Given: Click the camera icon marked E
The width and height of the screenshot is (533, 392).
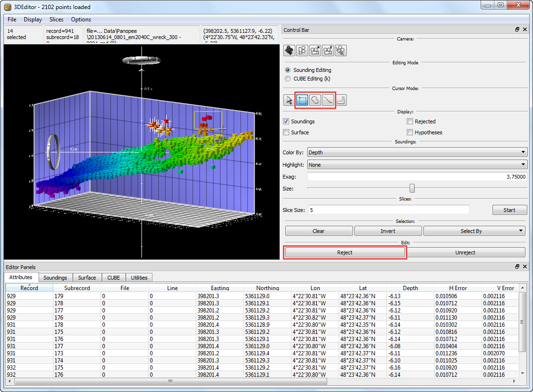Looking at the screenshot, I should (328, 50).
